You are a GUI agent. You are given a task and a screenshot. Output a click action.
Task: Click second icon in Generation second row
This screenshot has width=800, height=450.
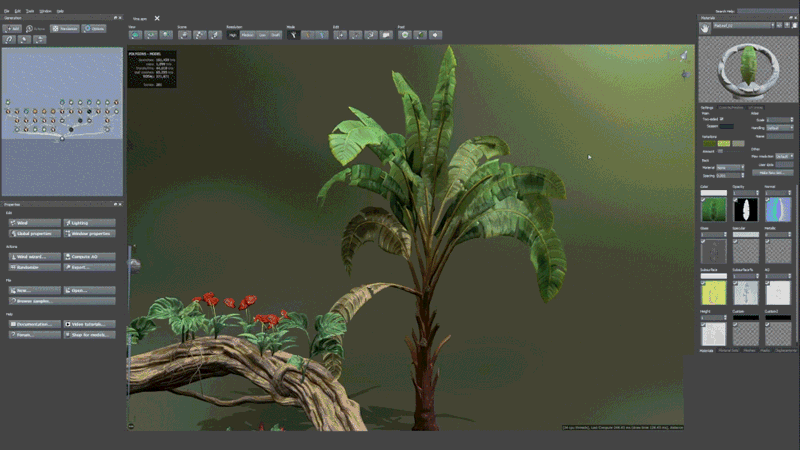coord(24,39)
